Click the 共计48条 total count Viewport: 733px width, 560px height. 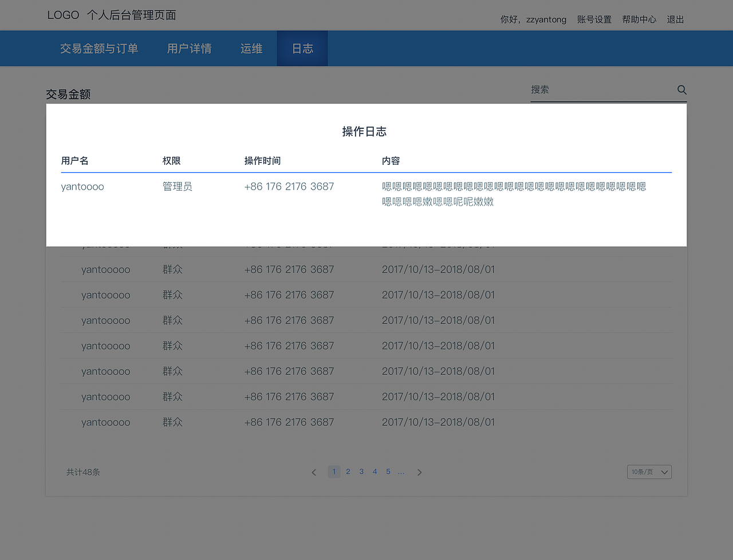83,472
